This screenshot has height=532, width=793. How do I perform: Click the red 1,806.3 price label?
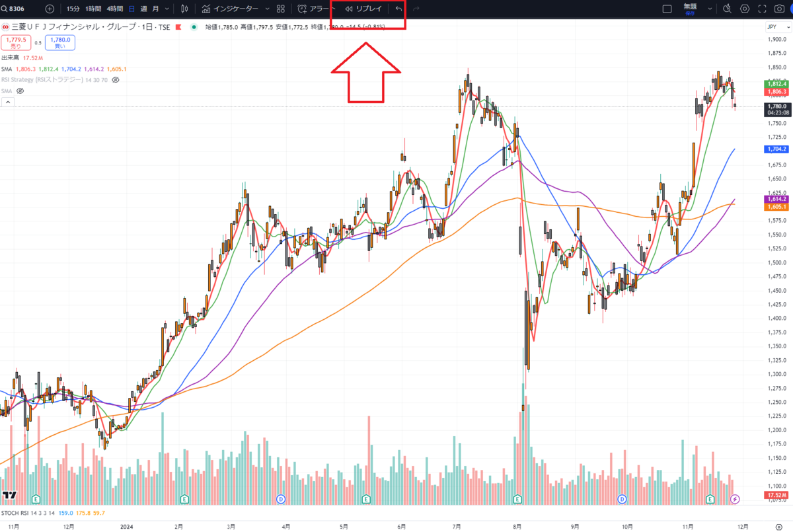775,92
